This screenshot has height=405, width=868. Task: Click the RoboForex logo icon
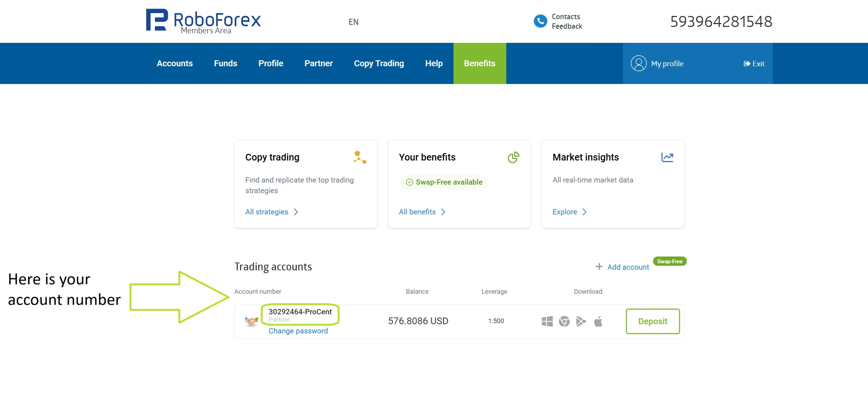[x=157, y=20]
